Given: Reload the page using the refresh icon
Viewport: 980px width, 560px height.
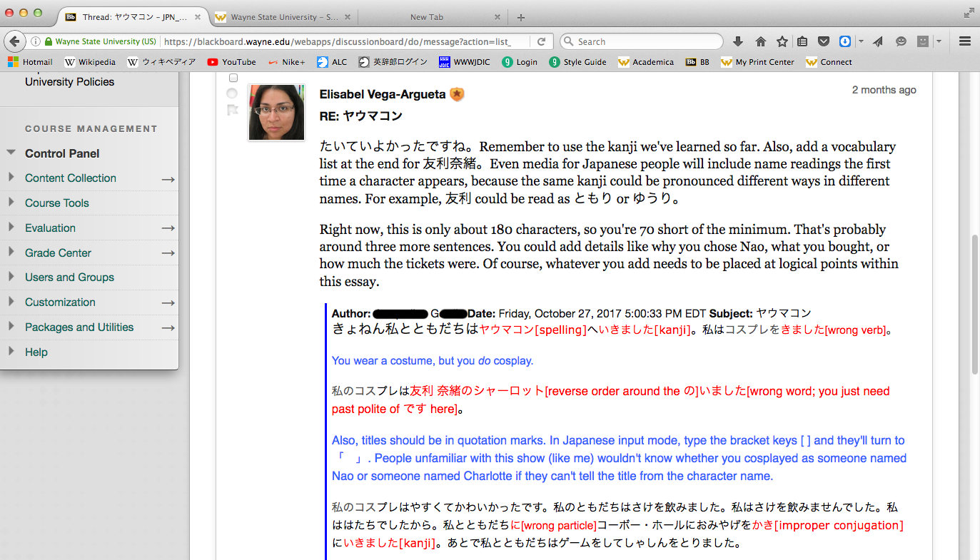Looking at the screenshot, I should [x=542, y=41].
